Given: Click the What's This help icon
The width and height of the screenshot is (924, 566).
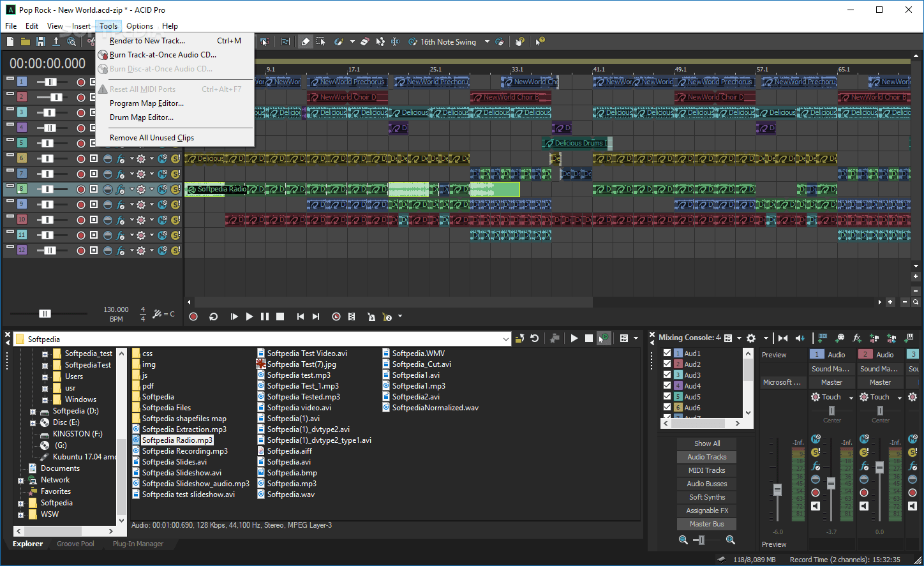Looking at the screenshot, I should pos(540,41).
